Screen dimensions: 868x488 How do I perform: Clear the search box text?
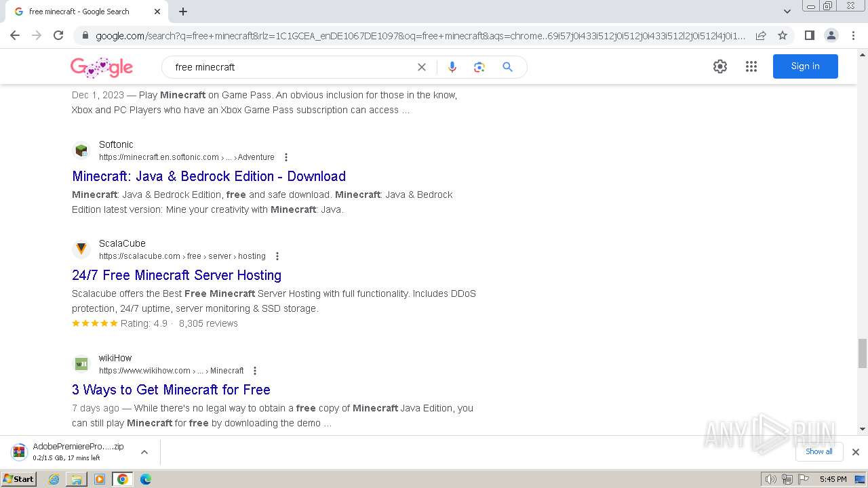pyautogui.click(x=422, y=66)
